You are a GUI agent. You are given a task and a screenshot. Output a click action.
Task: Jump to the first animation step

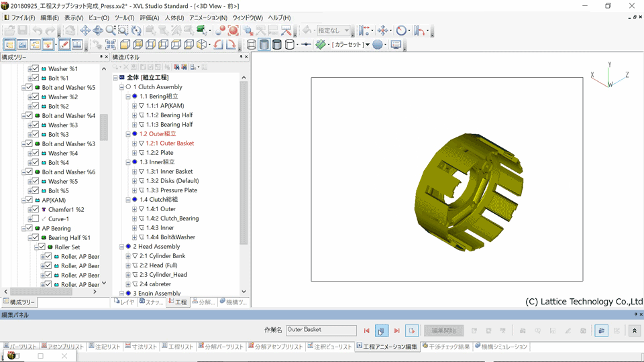click(x=367, y=330)
